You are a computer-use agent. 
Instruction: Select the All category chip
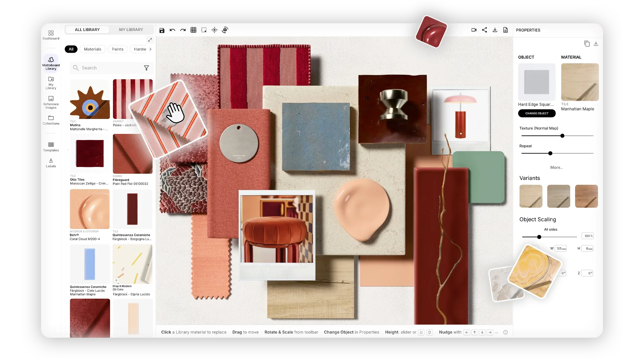pyautogui.click(x=71, y=49)
